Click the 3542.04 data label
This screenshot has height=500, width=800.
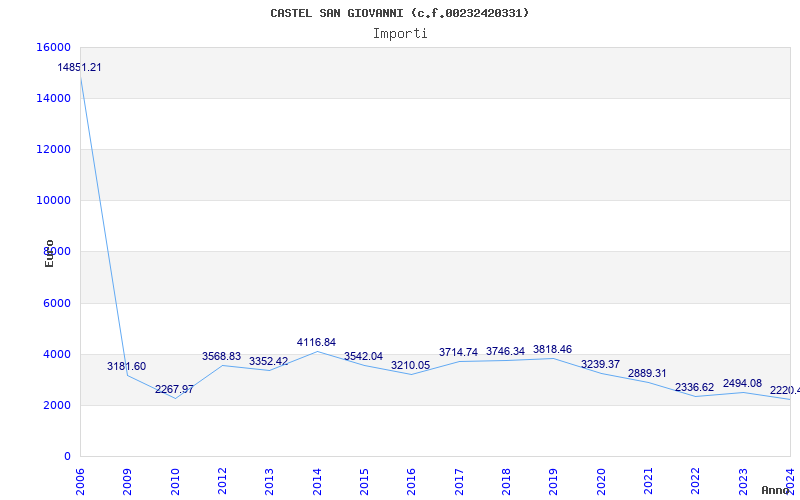[363, 356]
